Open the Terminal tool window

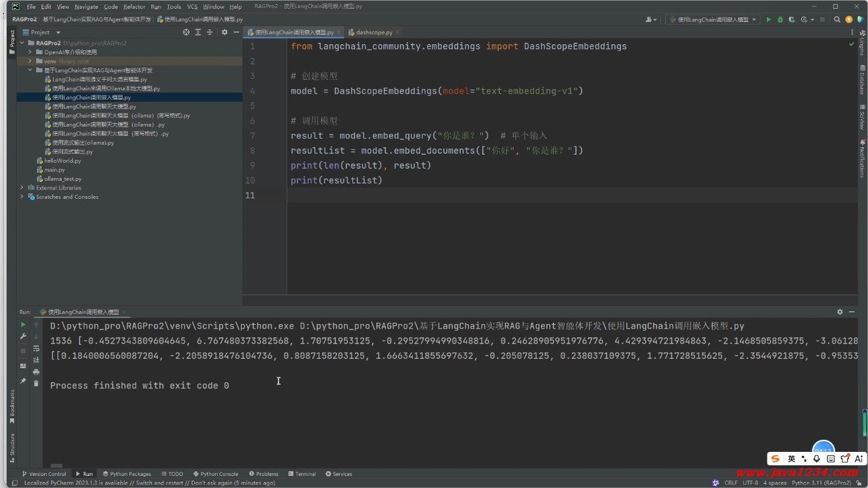tap(301, 474)
